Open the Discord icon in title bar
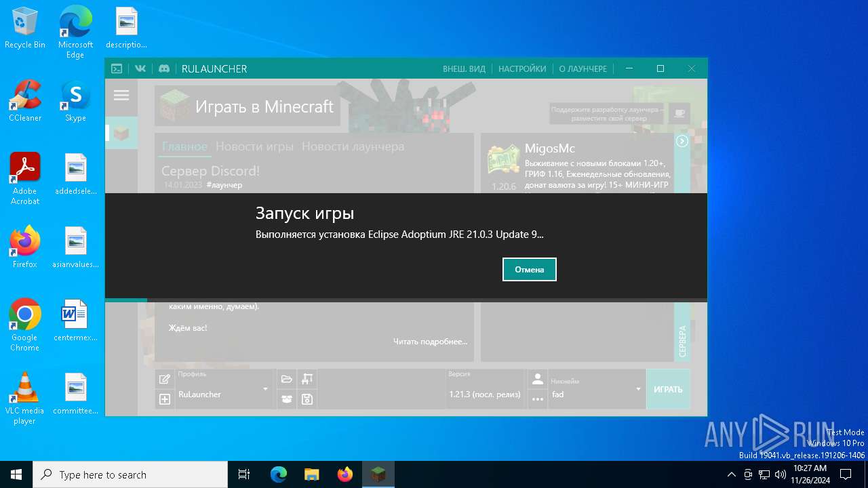 coord(164,68)
